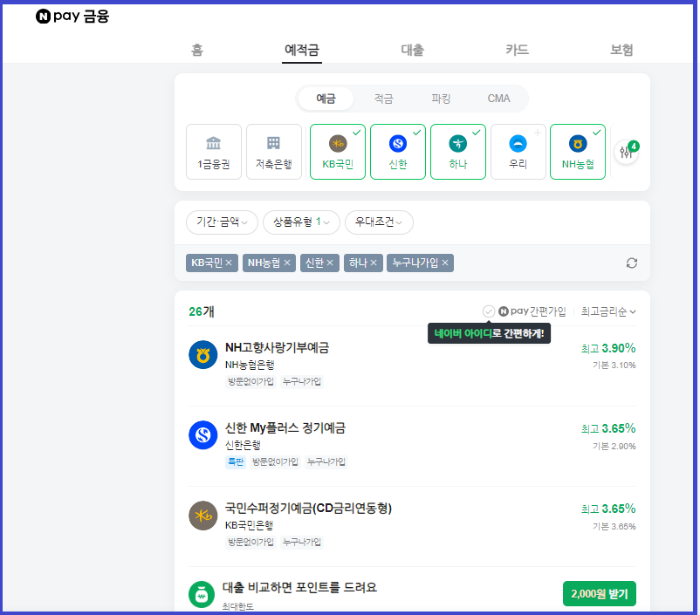Expand the 기간·금액 dropdown
The height and width of the screenshot is (615, 700).
pos(222,222)
